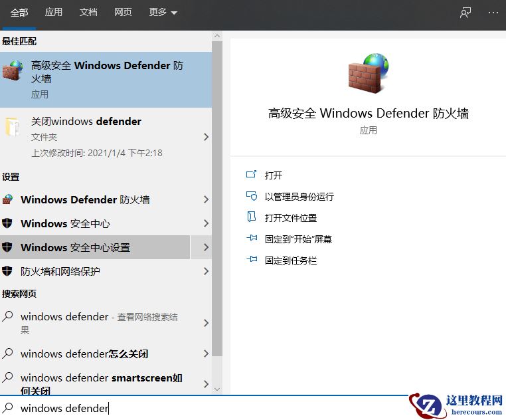Choose 固定到任务栏

tap(290, 261)
